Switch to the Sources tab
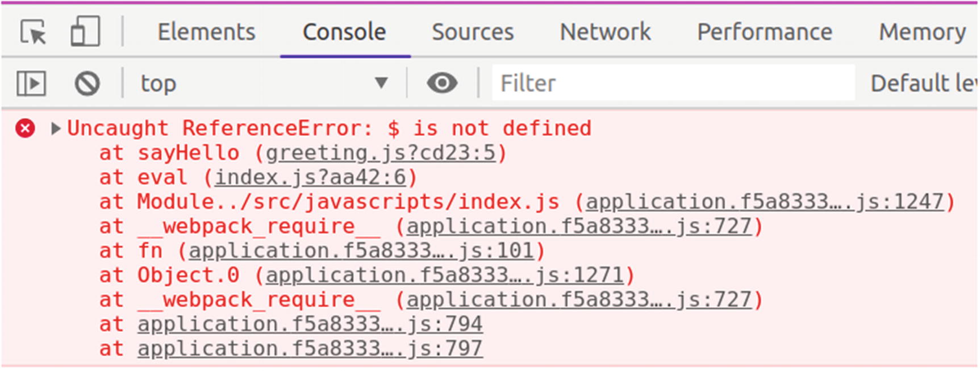This screenshot has width=980, height=371. click(x=473, y=32)
